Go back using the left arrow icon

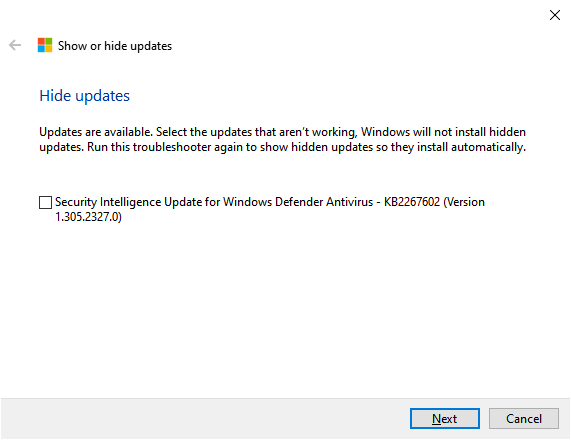click(15, 46)
